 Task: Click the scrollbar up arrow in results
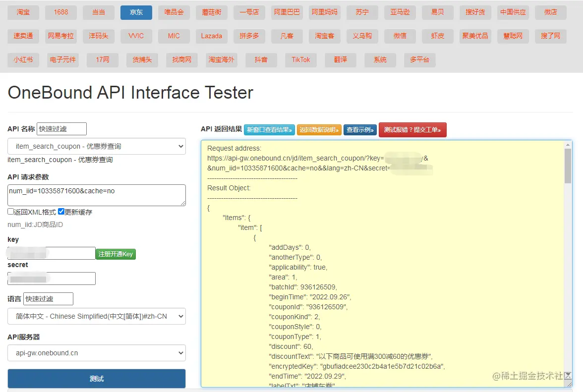click(568, 145)
